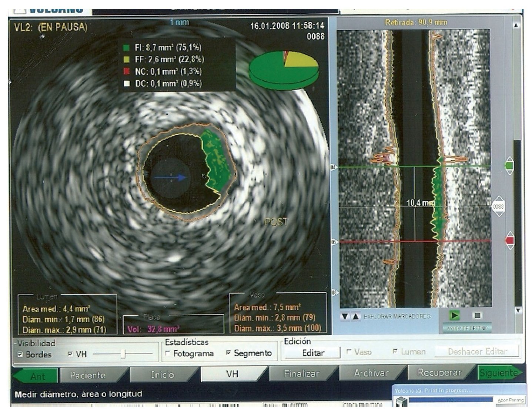Screen dimensions: 532x413
Task: Select the red segment end marker handle
Action: pyautogui.click(x=510, y=241)
